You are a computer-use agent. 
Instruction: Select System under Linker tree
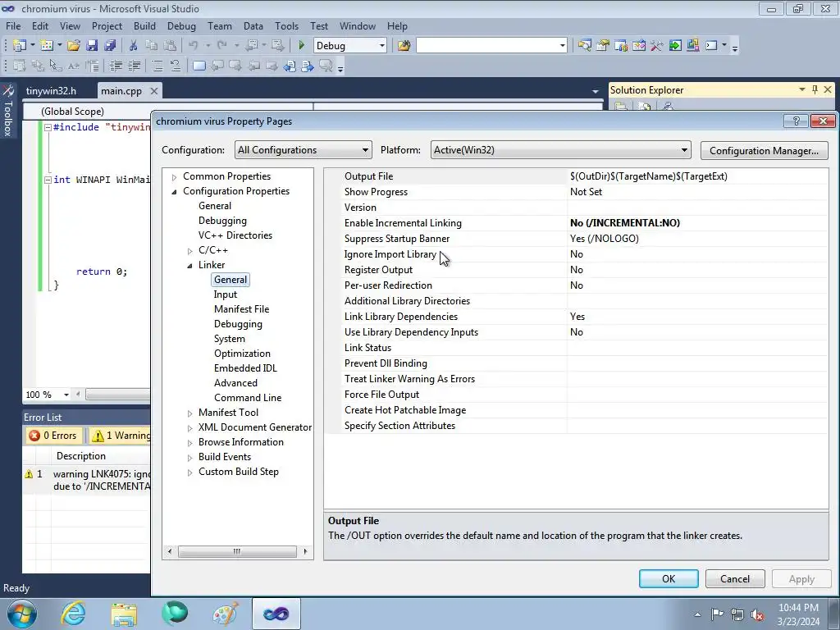point(230,339)
